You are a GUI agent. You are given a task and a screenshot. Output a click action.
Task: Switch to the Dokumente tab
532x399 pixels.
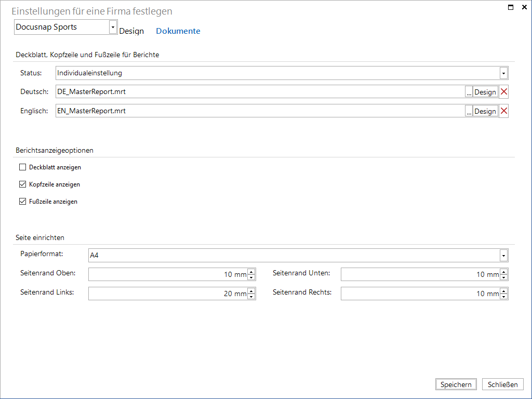pos(178,31)
